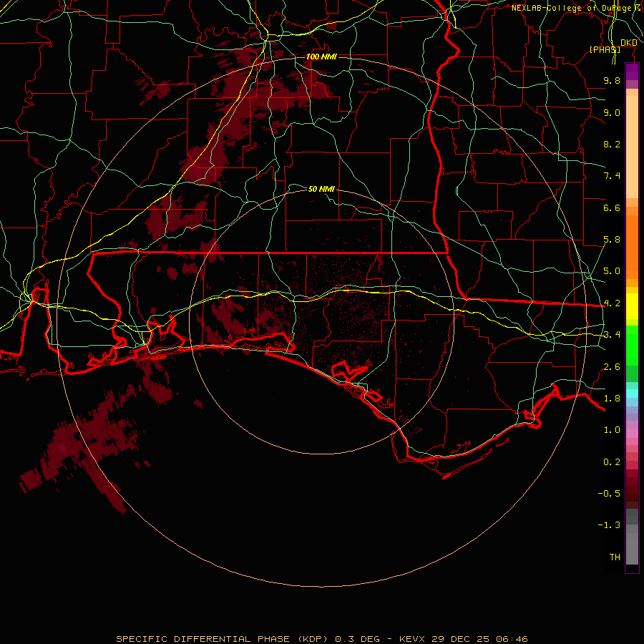Click the 5.0 value on the color scale
The height and width of the screenshot is (644, 644).
point(612,271)
